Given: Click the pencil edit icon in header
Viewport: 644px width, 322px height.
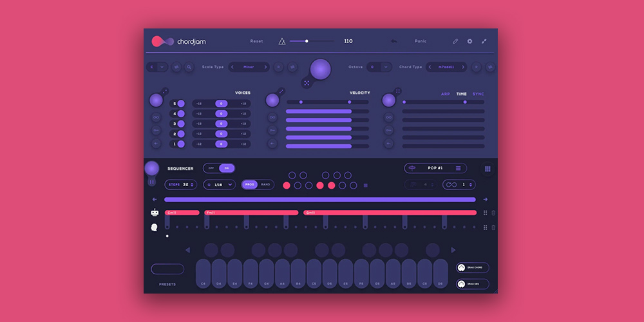Looking at the screenshot, I should tap(455, 41).
